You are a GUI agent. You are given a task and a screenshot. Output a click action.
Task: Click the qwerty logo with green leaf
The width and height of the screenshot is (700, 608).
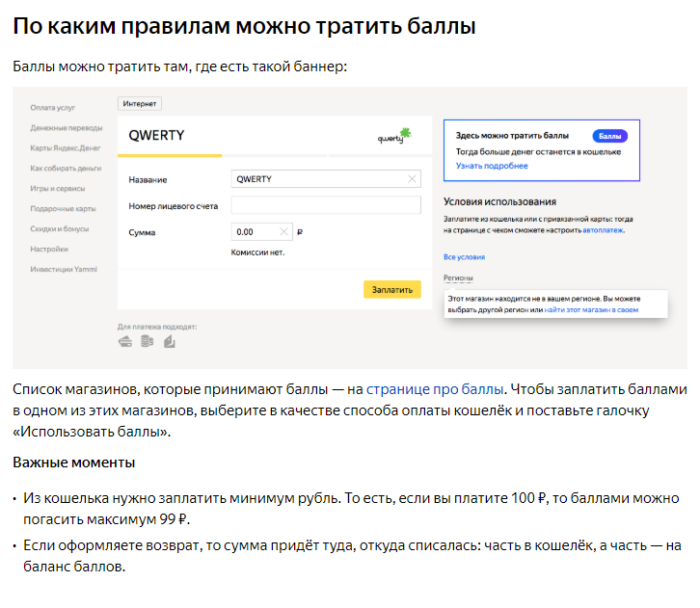click(x=394, y=136)
